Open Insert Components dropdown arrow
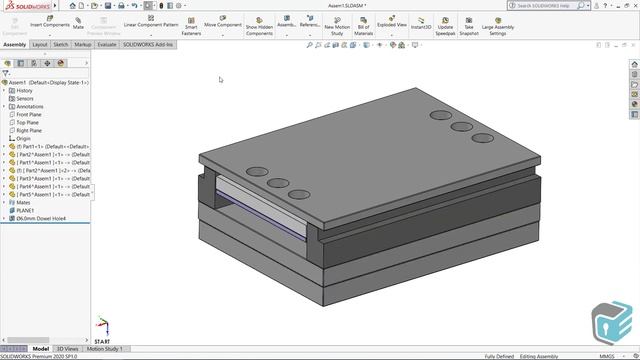Viewport: 640px width, 360px height. coord(50,35)
